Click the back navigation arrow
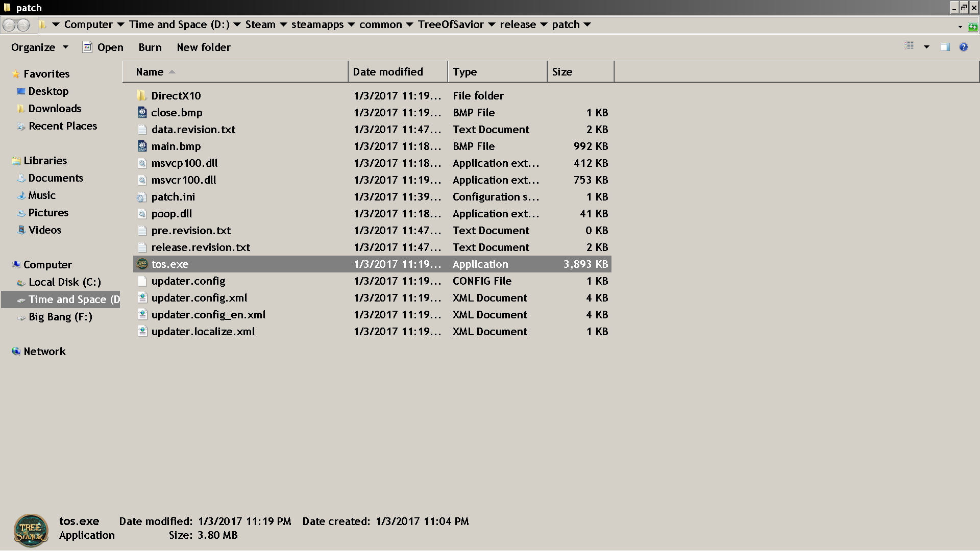The image size is (980, 551). (x=9, y=24)
